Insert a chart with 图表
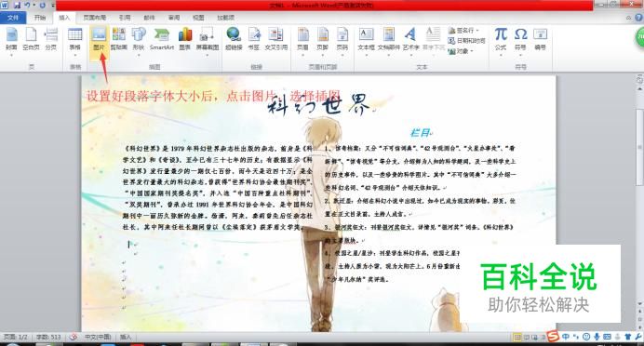This screenshot has height=346, width=644. pyautogui.click(x=185, y=40)
